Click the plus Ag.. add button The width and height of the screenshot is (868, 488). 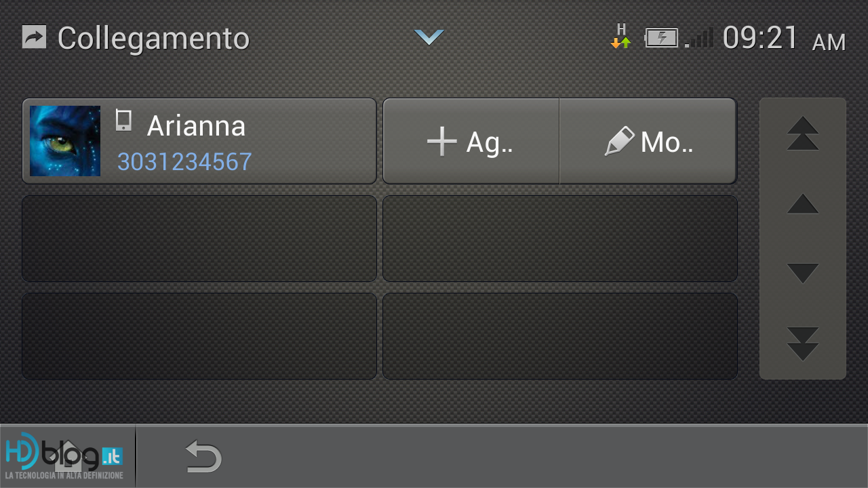point(471,141)
